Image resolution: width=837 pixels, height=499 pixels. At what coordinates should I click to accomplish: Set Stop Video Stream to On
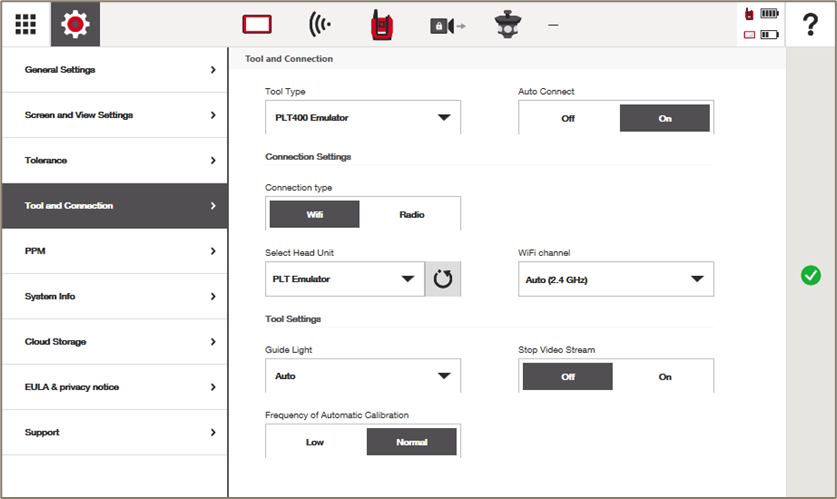(x=665, y=377)
